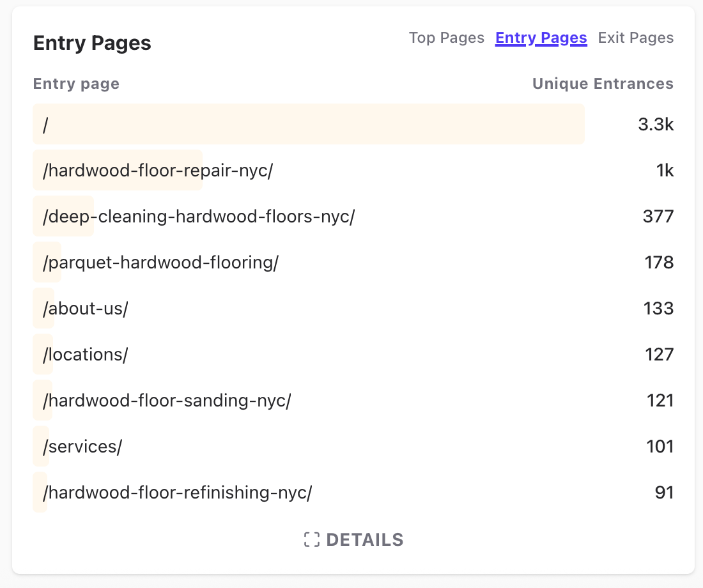Choose the /locations/ entry page
The width and height of the screenshot is (703, 588).
[85, 355]
